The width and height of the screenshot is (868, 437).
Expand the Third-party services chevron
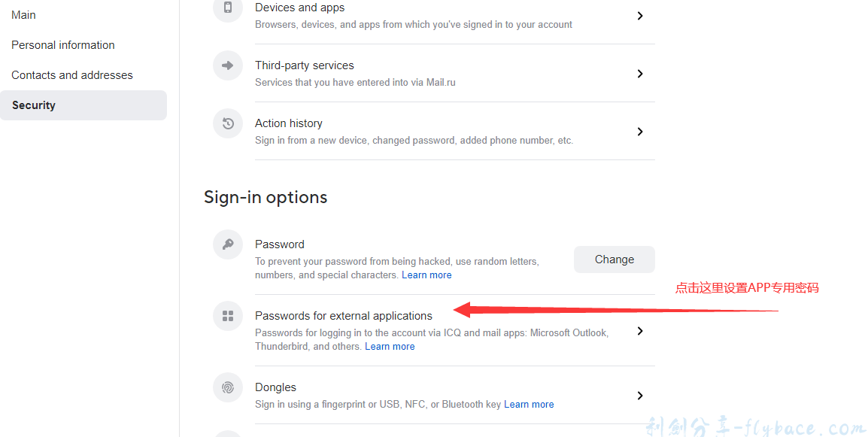click(640, 74)
